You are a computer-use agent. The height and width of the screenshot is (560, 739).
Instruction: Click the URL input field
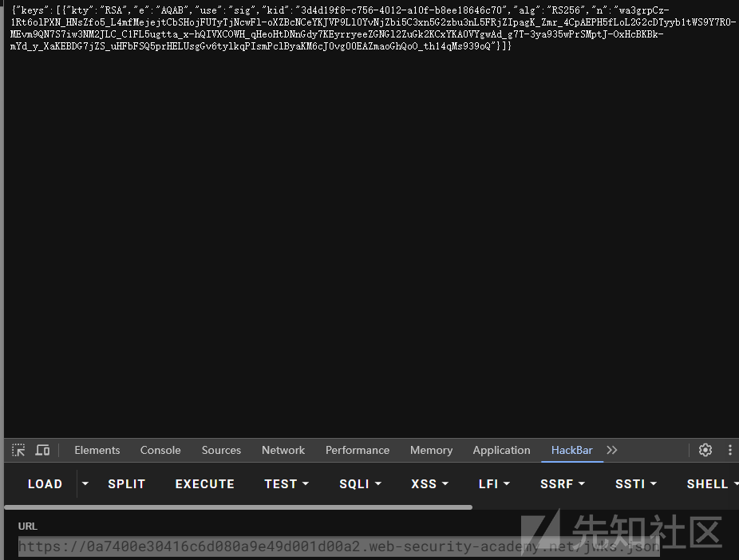pyautogui.click(x=338, y=546)
